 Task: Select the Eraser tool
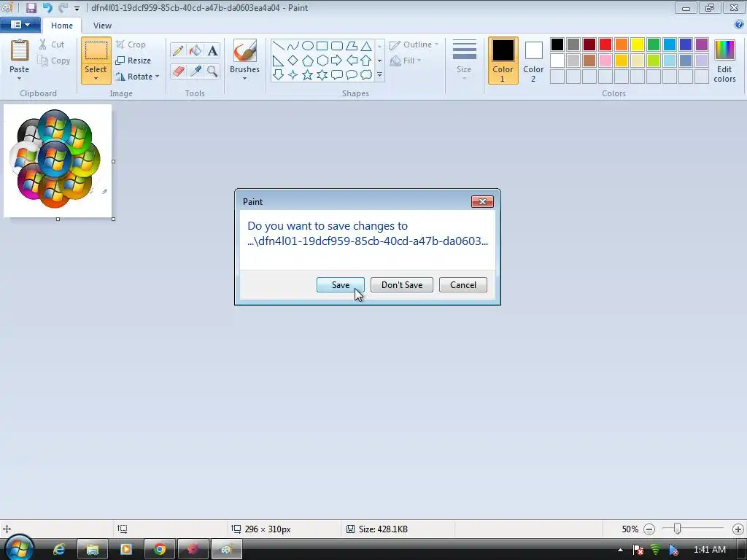pyautogui.click(x=178, y=71)
